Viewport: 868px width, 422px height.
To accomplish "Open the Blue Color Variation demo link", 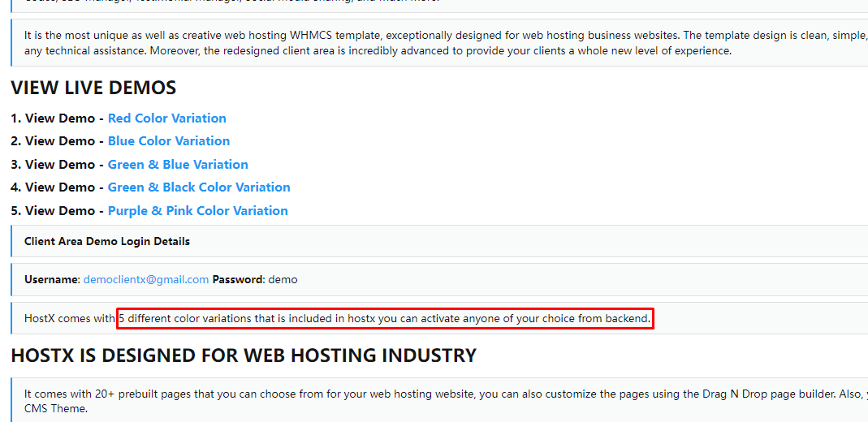I will click(x=169, y=141).
